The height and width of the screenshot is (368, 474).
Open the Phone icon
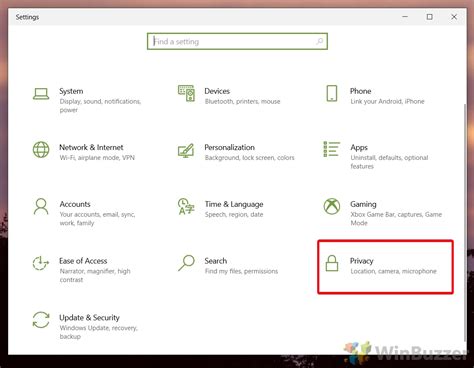tap(332, 93)
